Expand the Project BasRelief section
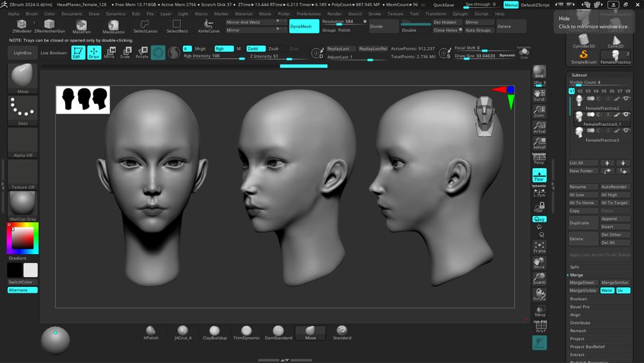Screen dimensions: 644x363 587,346
